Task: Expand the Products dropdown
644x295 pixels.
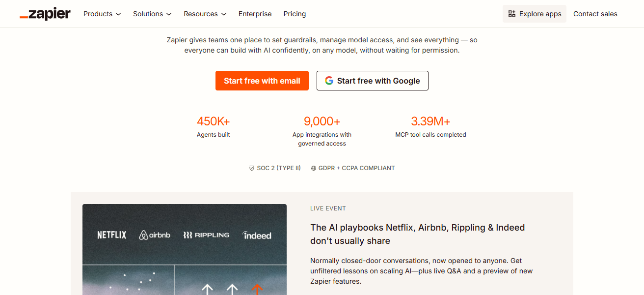Action: [x=102, y=14]
